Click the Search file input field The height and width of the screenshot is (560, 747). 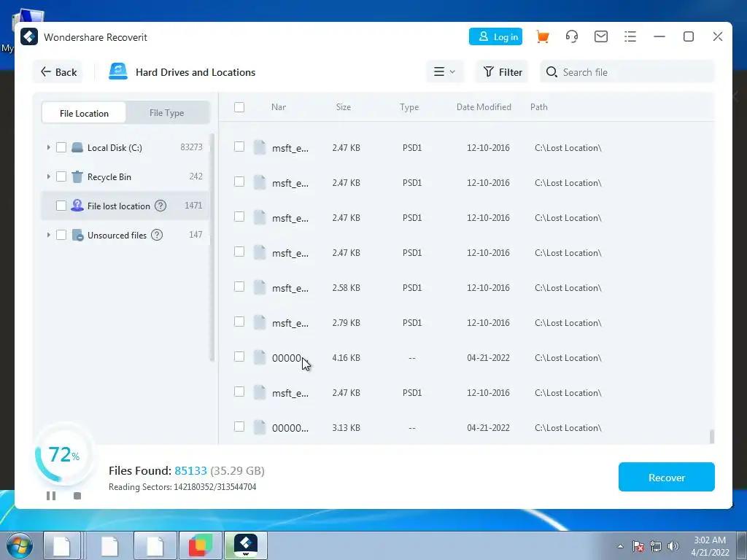click(627, 72)
